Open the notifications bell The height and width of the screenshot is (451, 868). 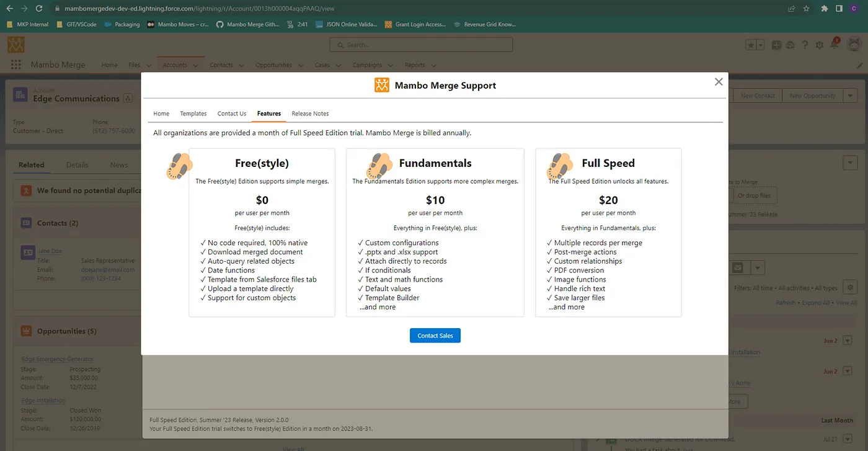click(x=835, y=45)
